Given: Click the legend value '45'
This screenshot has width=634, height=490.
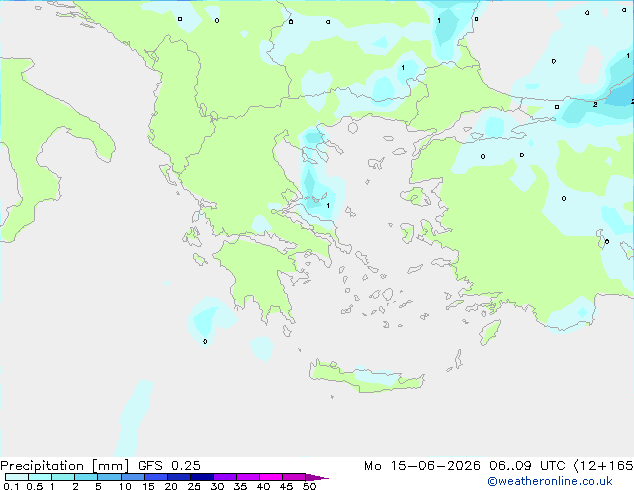Looking at the screenshot, I should point(286,486).
